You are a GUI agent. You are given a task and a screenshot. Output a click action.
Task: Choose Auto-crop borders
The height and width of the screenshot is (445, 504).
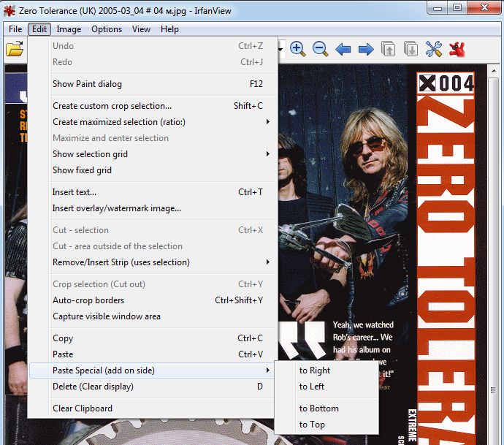click(151, 300)
